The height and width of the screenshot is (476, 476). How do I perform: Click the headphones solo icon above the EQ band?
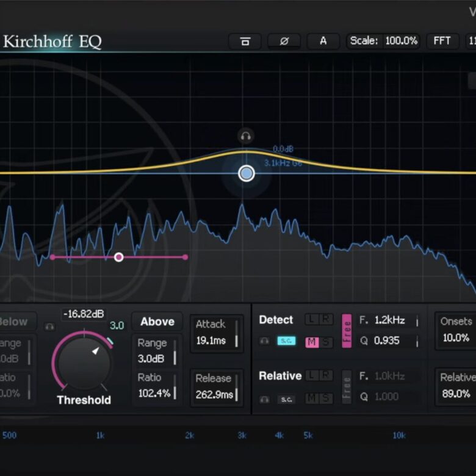click(x=245, y=136)
